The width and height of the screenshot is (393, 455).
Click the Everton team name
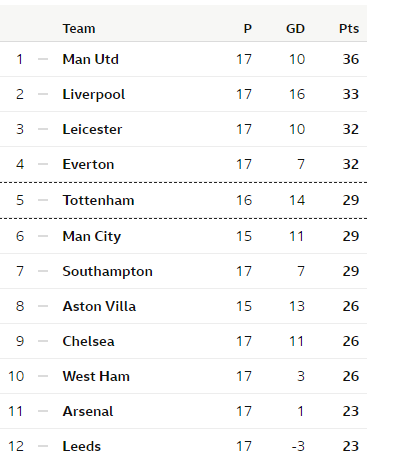88,164
